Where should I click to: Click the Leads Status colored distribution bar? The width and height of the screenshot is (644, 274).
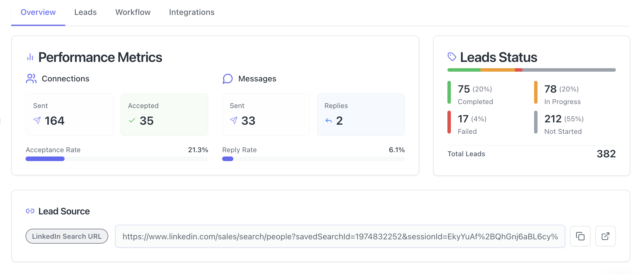click(531, 70)
